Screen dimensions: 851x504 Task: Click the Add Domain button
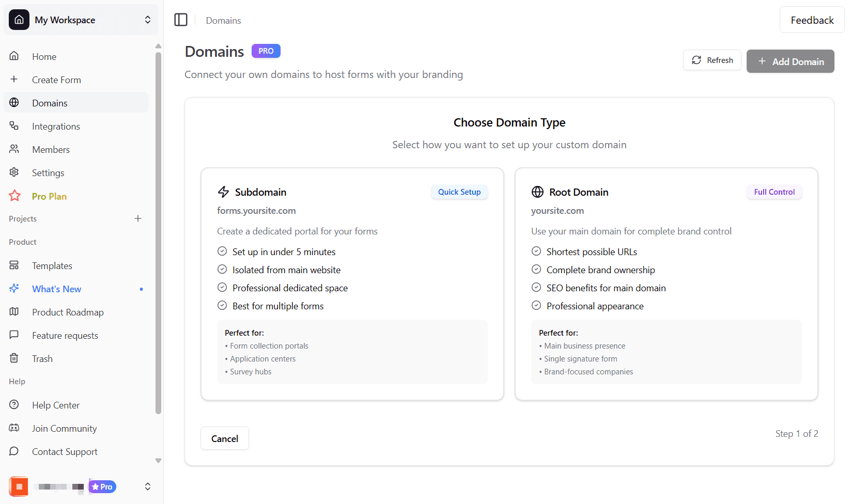tap(790, 61)
